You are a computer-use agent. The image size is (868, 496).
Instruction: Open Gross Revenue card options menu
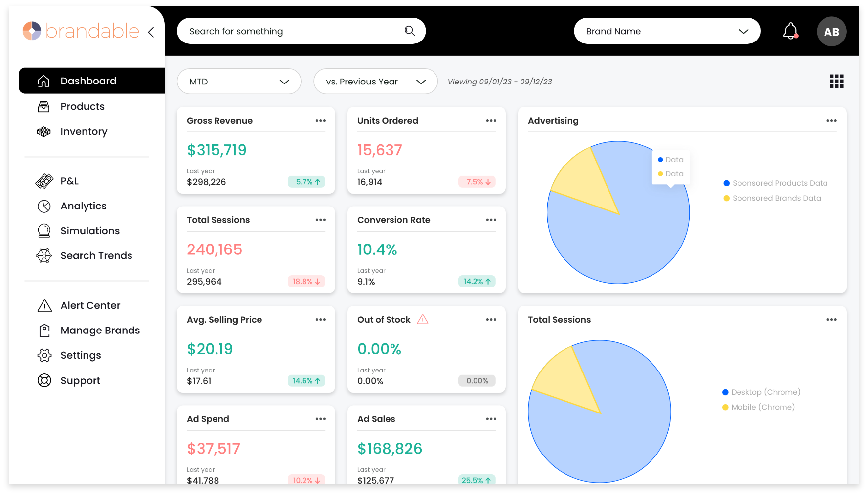[320, 121]
